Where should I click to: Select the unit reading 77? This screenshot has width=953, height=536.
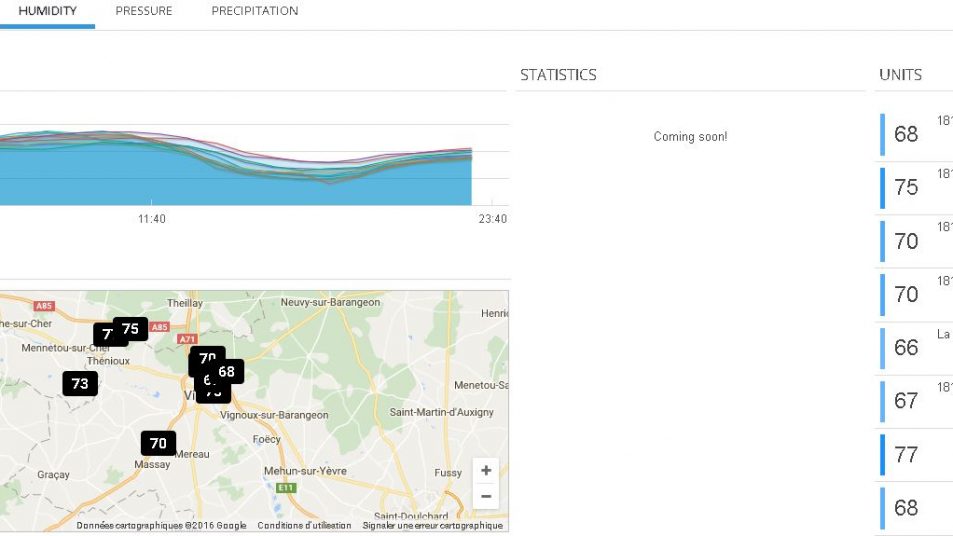(906, 455)
